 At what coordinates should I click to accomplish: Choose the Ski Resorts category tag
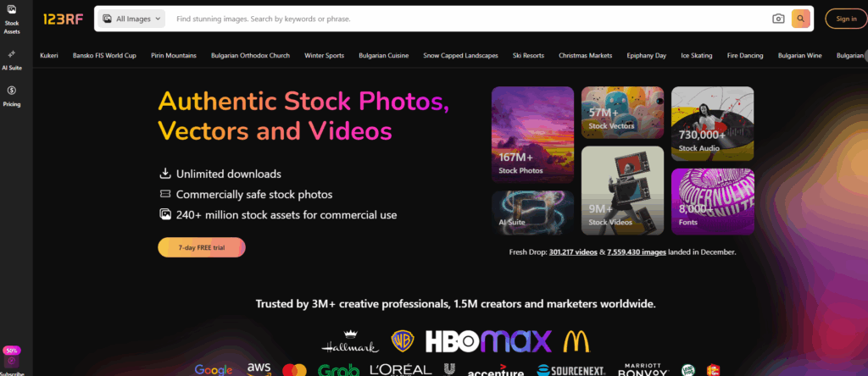click(528, 56)
